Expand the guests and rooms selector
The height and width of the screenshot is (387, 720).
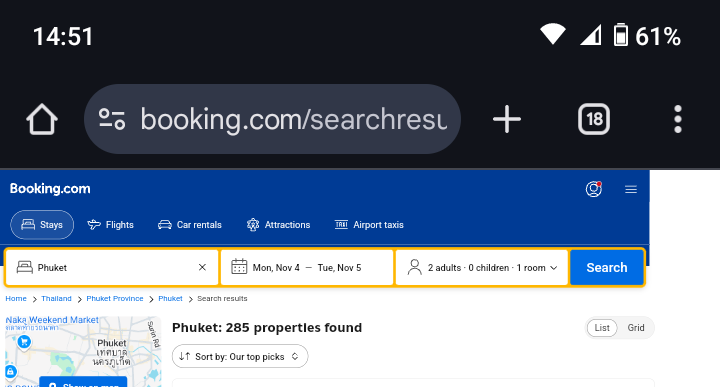point(482,267)
